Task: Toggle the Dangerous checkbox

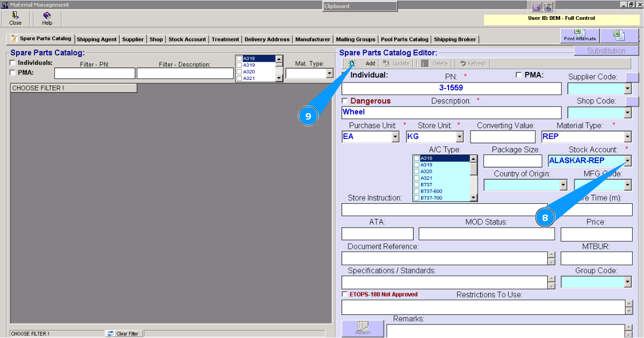Action: (345, 101)
